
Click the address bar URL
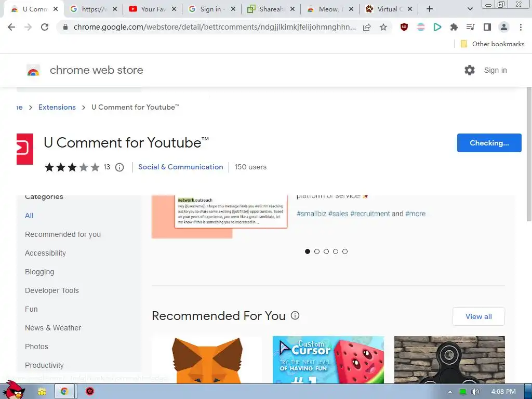pos(215,27)
